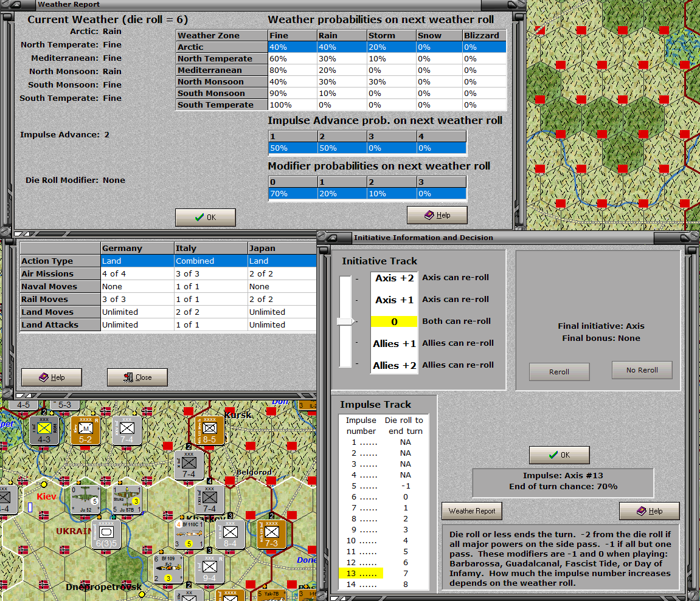Select the Land Attacks row label
This screenshot has width=700, height=601.
[x=60, y=325]
